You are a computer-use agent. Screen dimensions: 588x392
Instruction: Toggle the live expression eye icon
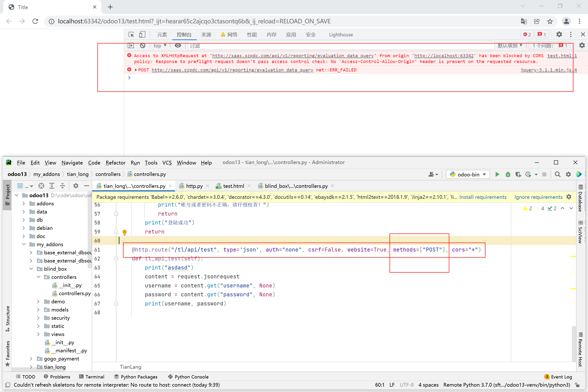coord(178,45)
